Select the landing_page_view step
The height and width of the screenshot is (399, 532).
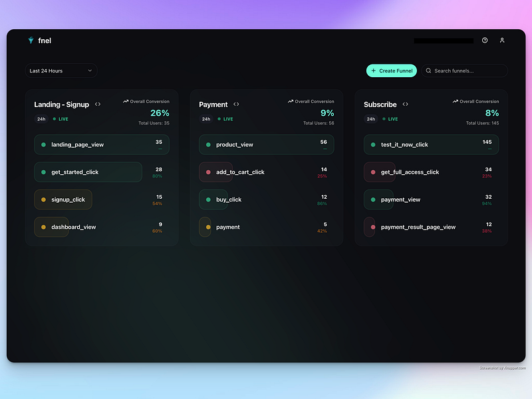pos(102,144)
